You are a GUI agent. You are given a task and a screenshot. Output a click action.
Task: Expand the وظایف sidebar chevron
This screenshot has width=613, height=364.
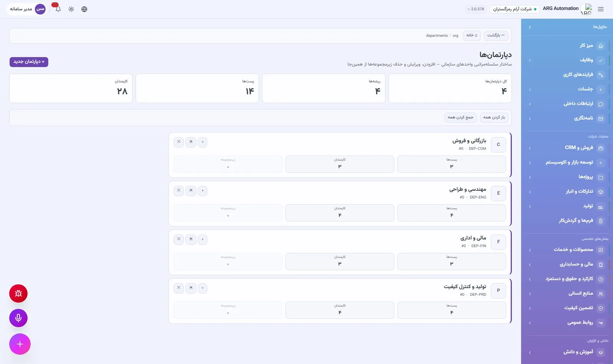pyautogui.click(x=530, y=61)
